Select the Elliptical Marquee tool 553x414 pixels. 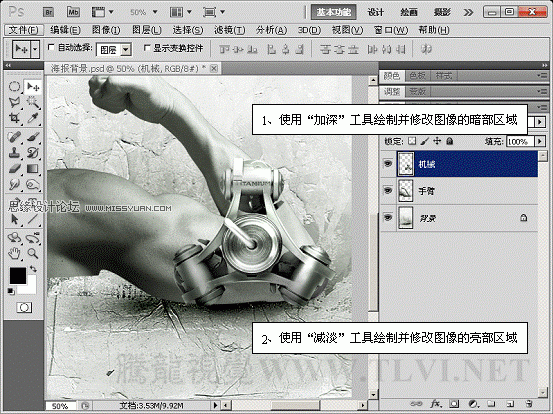[x=14, y=86]
